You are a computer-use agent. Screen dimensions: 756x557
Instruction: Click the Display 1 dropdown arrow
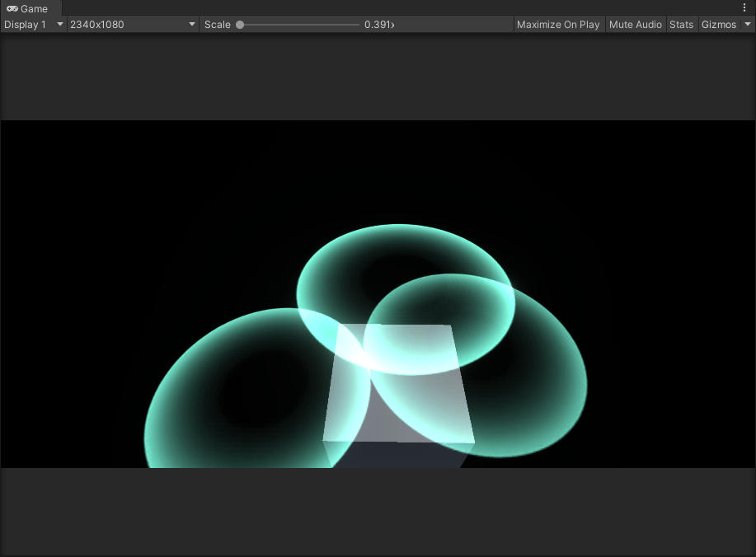tap(59, 25)
